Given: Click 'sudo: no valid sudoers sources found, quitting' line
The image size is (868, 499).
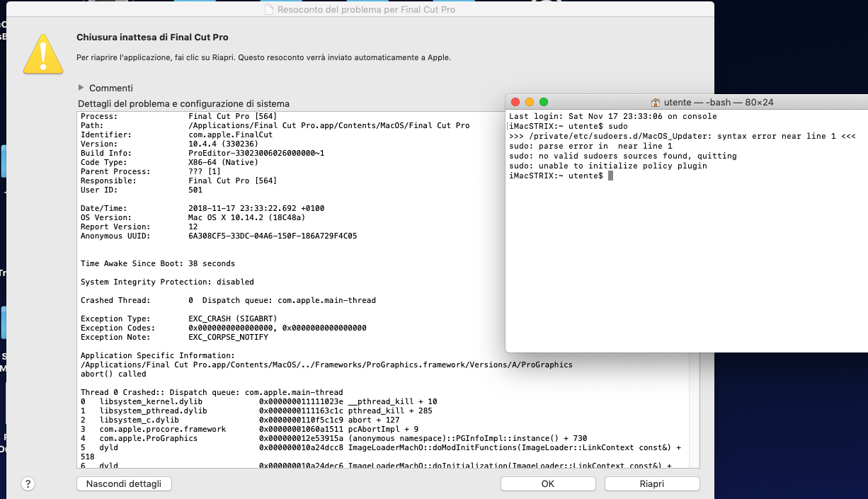Looking at the screenshot, I should pyautogui.click(x=622, y=156).
